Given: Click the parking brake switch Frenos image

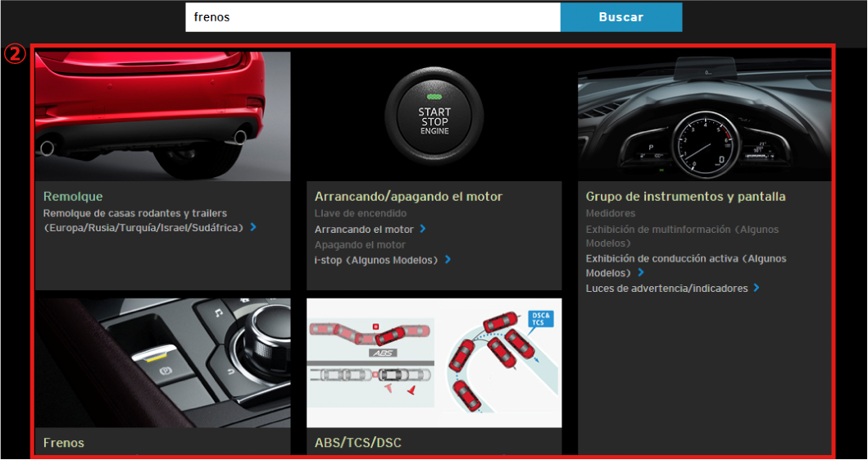Looking at the screenshot, I should pos(162,362).
